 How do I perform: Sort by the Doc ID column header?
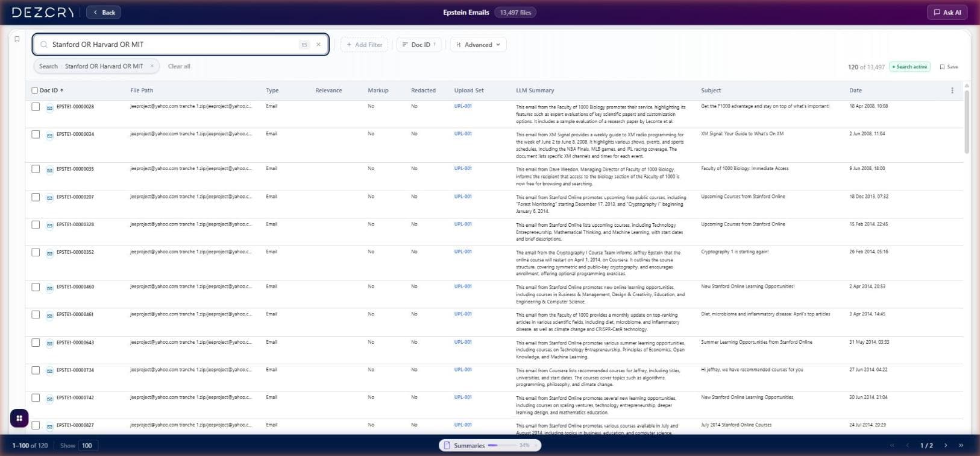pyautogui.click(x=51, y=90)
